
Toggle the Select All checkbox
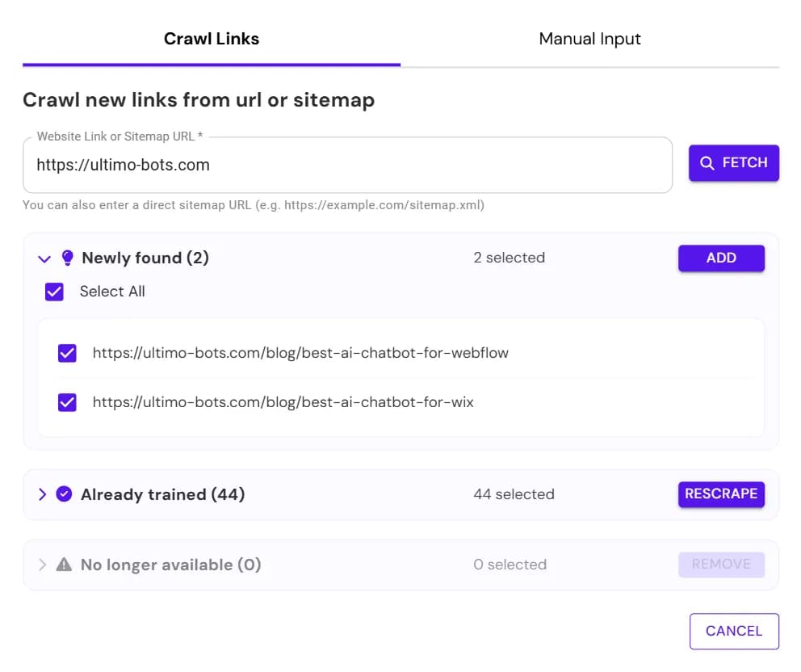point(54,292)
